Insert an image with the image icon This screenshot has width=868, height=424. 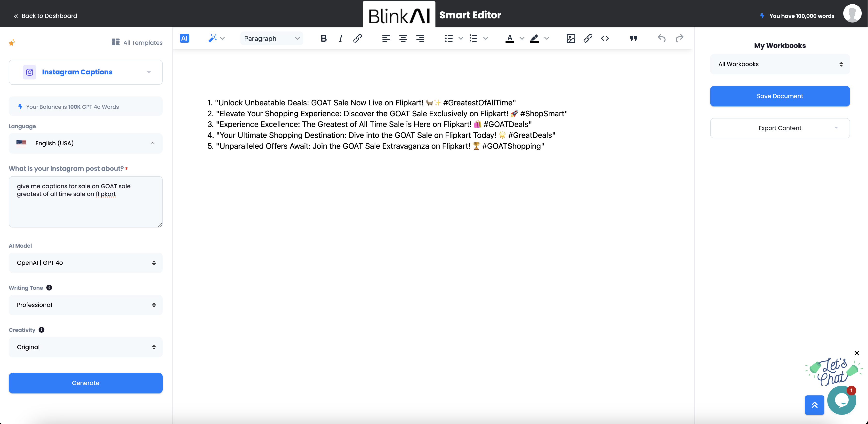[571, 38]
